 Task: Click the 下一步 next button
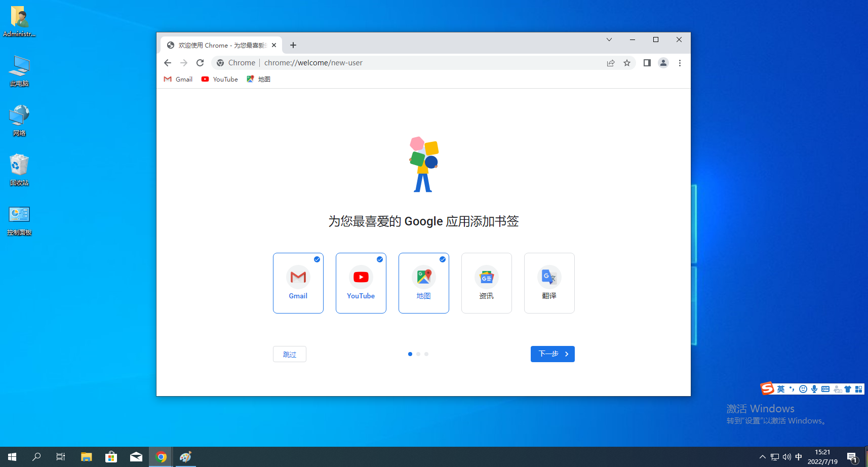coord(553,354)
